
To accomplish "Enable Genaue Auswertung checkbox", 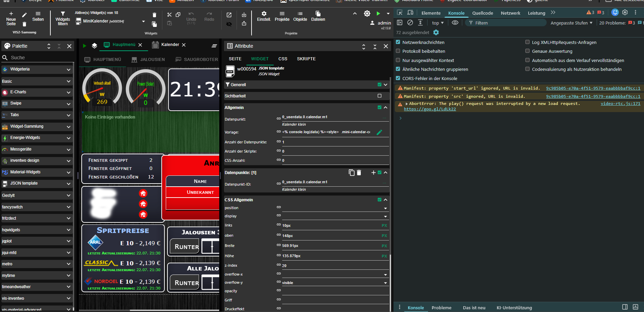I will (527, 51).
